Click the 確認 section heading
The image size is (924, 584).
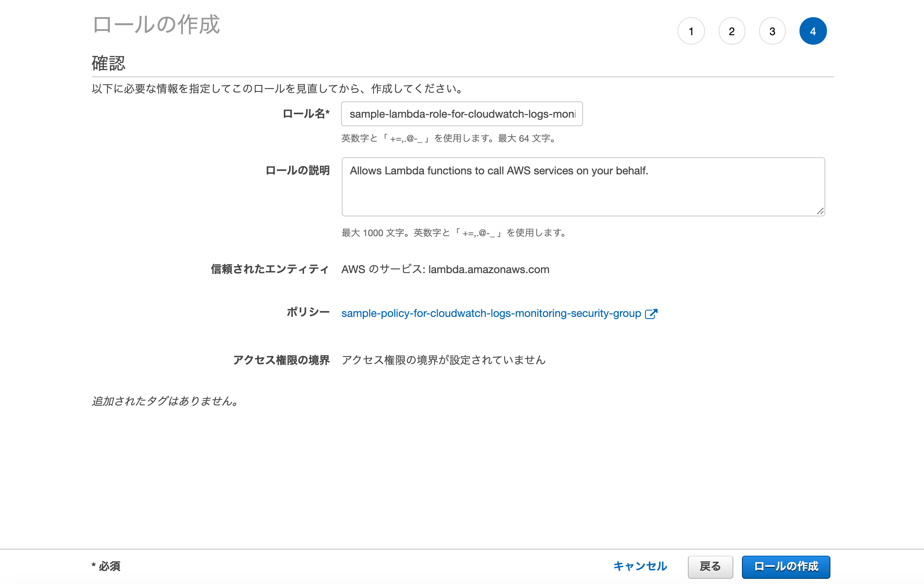[x=109, y=64]
